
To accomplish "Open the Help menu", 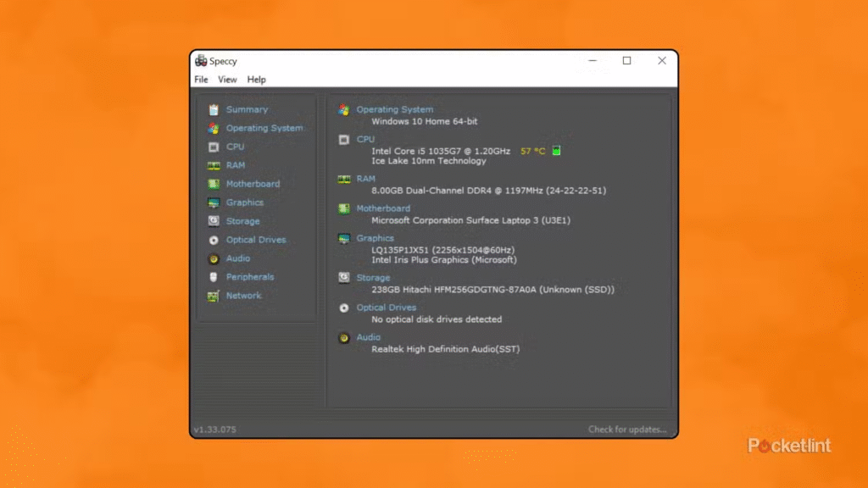I will (x=256, y=80).
